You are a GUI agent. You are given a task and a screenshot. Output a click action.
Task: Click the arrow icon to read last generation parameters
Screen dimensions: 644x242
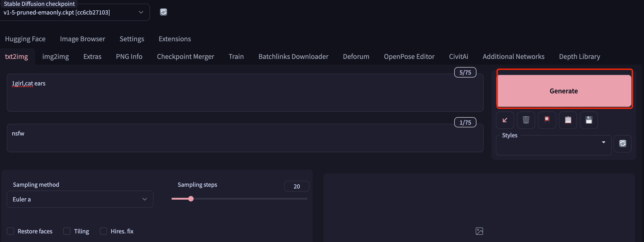click(x=505, y=120)
